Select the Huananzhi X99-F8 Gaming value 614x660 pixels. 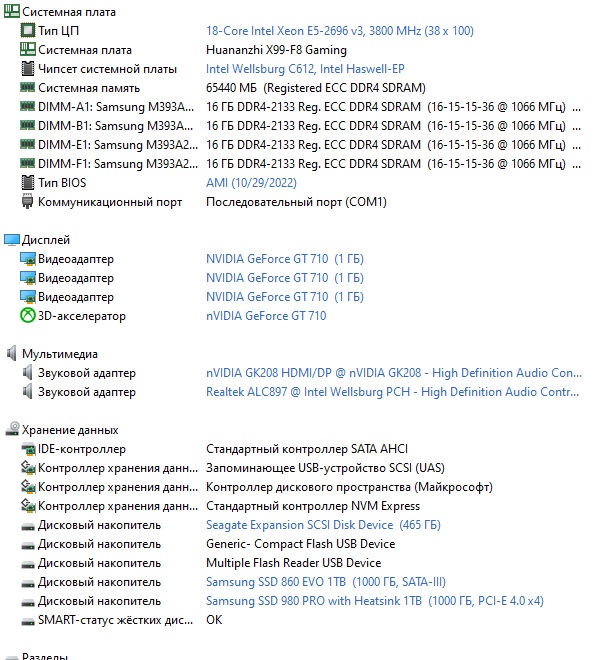(276, 50)
